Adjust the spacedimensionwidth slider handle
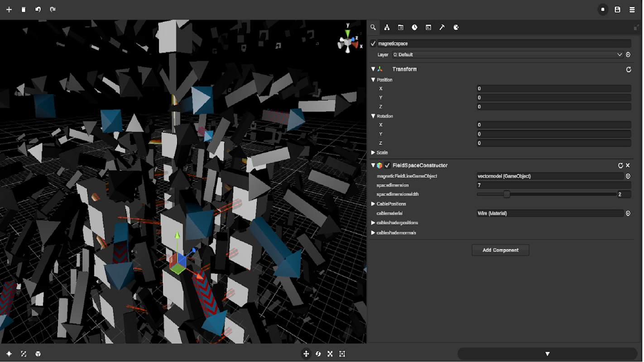The height and width of the screenshot is (362, 644). coord(507,195)
